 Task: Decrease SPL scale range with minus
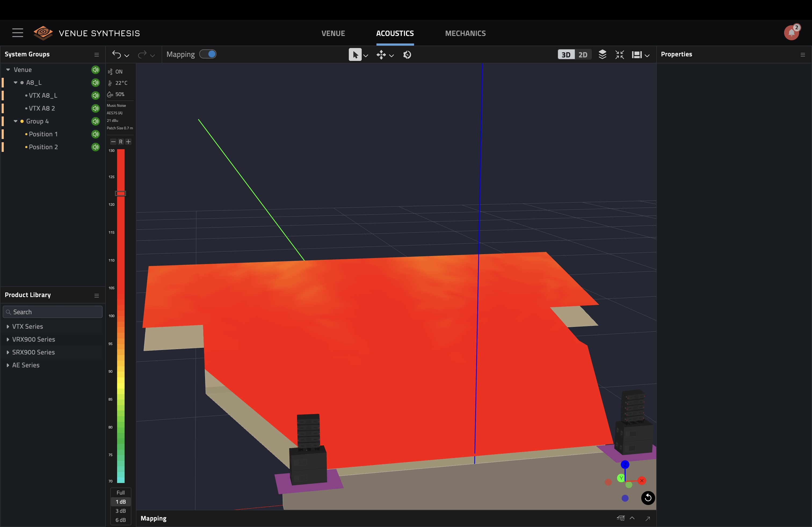click(113, 141)
